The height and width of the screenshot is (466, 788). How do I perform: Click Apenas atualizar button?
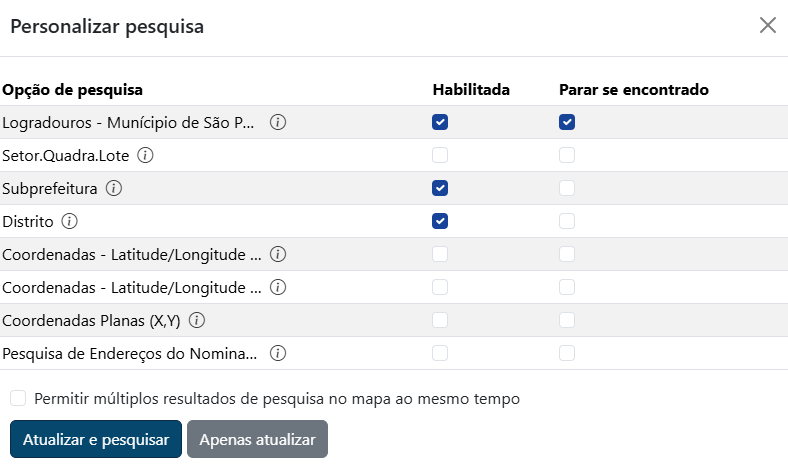[x=257, y=439]
